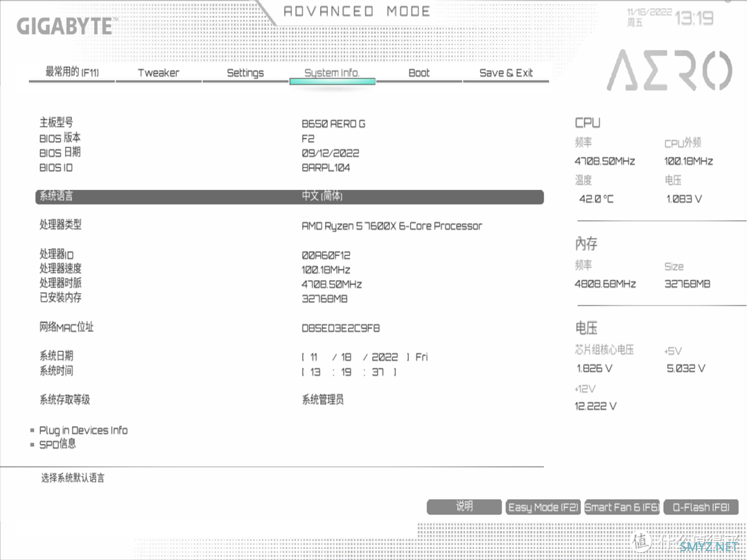
Task: Click the 系统管理员 access level value
Action: pos(322,400)
